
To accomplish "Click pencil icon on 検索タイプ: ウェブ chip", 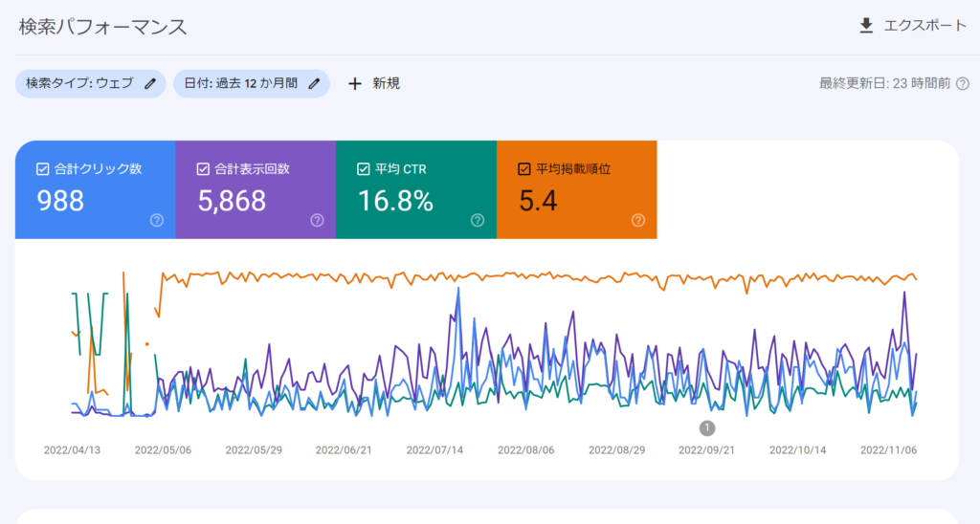I will 149,83.
